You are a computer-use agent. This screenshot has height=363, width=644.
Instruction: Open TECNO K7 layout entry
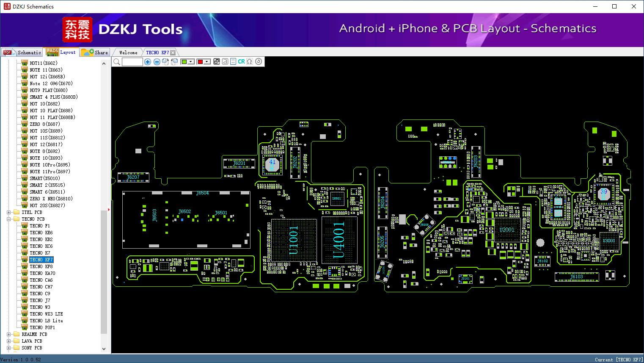coord(40,253)
